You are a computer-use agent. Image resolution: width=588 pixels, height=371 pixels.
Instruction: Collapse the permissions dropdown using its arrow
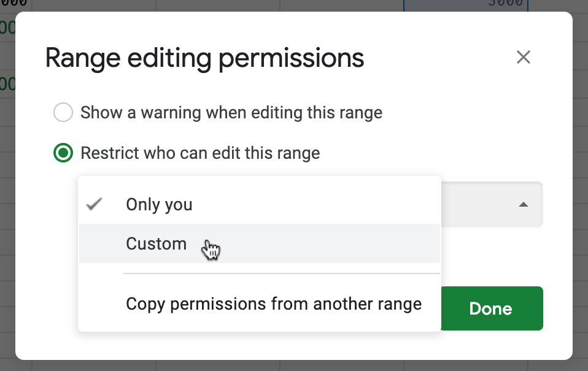tap(523, 205)
